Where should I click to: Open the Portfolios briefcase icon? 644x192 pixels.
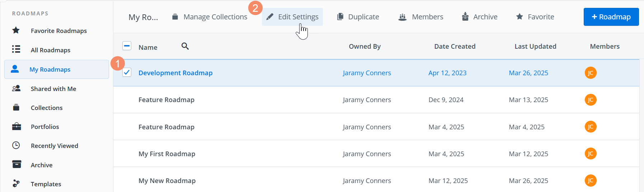point(16,126)
